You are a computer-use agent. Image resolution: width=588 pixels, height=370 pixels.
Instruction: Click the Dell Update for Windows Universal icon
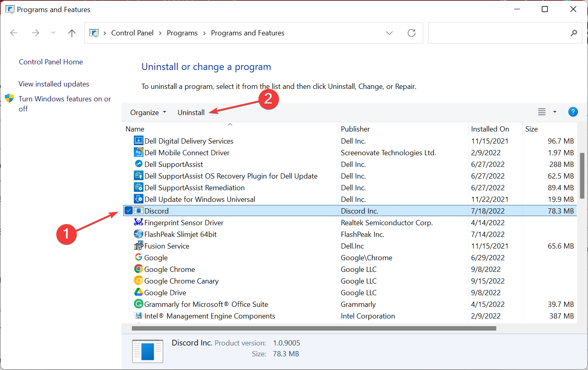pos(138,199)
